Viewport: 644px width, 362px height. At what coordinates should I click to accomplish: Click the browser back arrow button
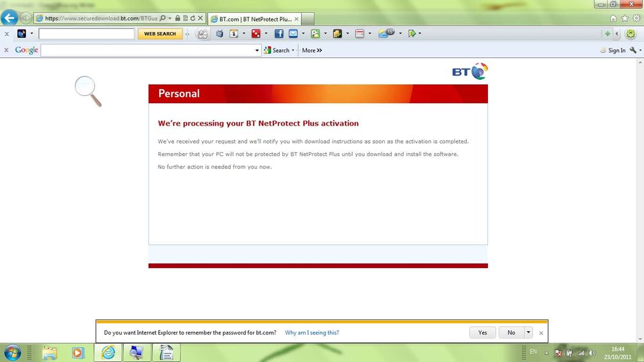tap(9, 18)
